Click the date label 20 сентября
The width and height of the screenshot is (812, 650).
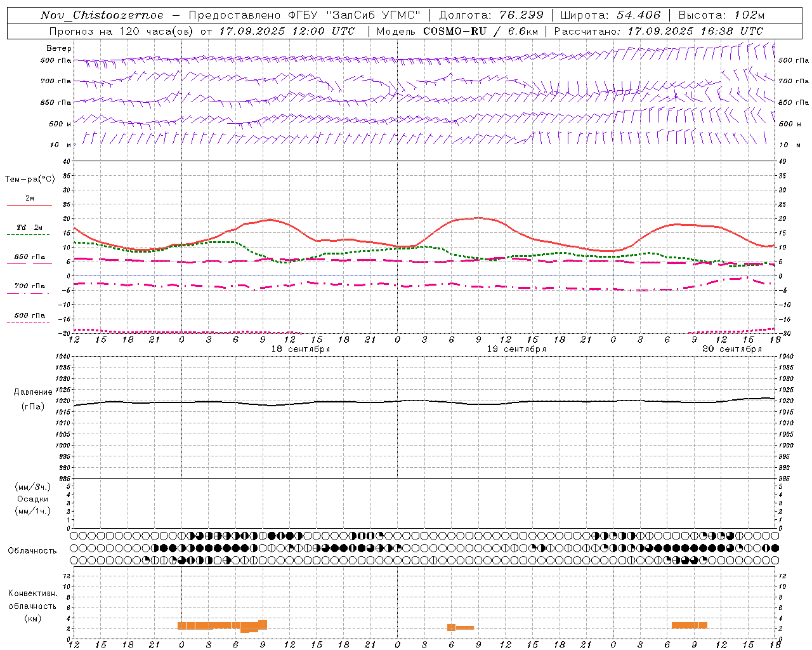[x=732, y=349]
